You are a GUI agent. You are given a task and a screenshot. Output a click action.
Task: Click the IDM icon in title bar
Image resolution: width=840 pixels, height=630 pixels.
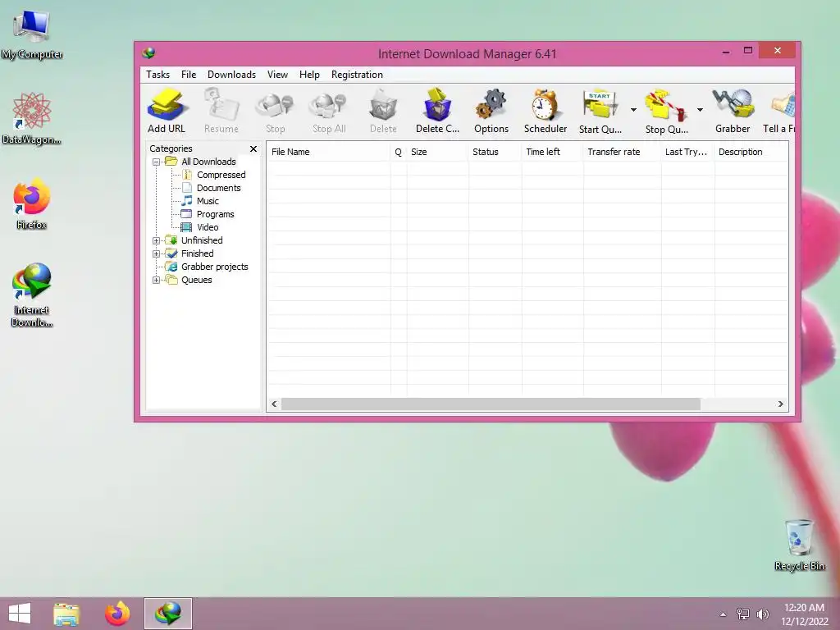coord(149,53)
